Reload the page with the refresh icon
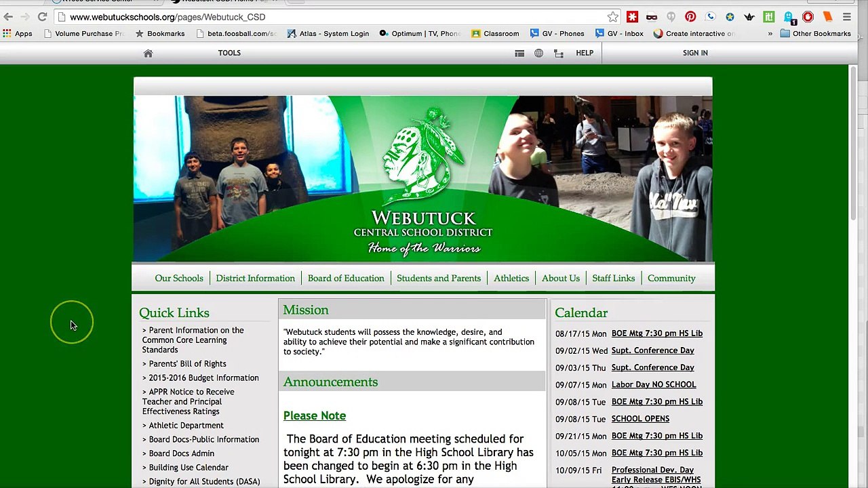Viewport: 868px width, 488px height. [42, 17]
